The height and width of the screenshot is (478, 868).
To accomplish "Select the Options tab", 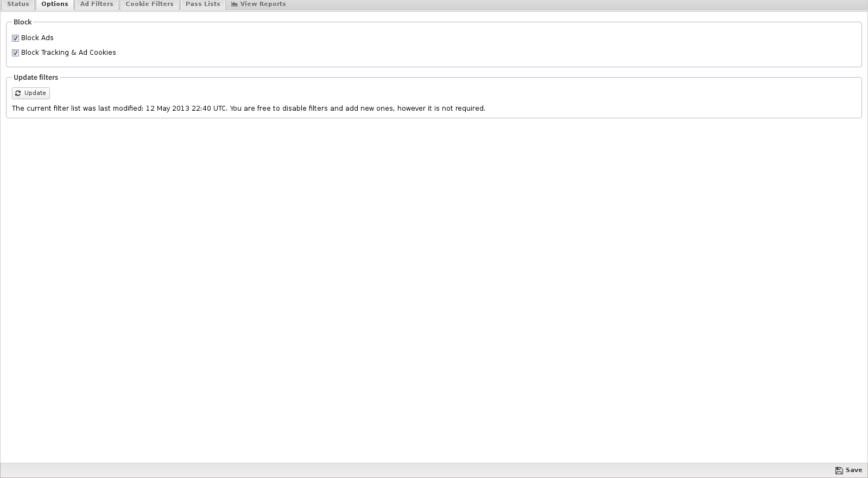I will pos(55,4).
